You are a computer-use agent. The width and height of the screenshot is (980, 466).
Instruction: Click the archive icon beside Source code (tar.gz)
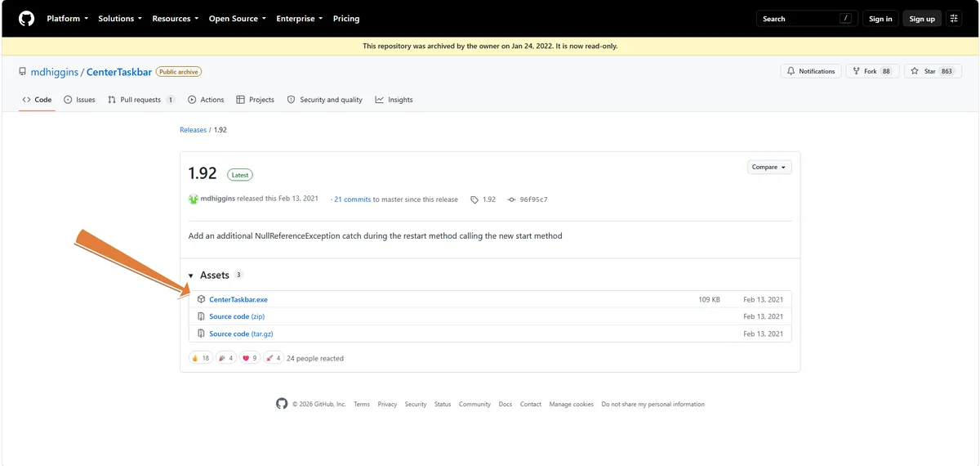(x=201, y=334)
